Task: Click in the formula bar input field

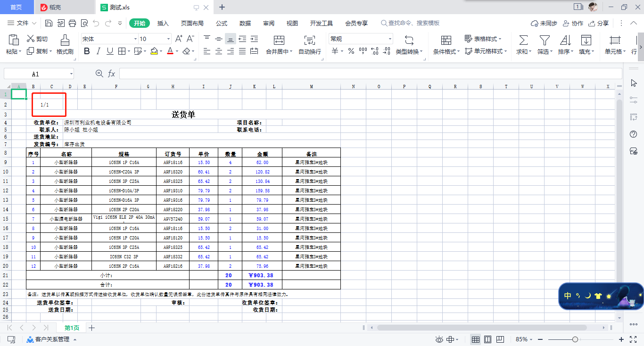Action: coord(371,74)
